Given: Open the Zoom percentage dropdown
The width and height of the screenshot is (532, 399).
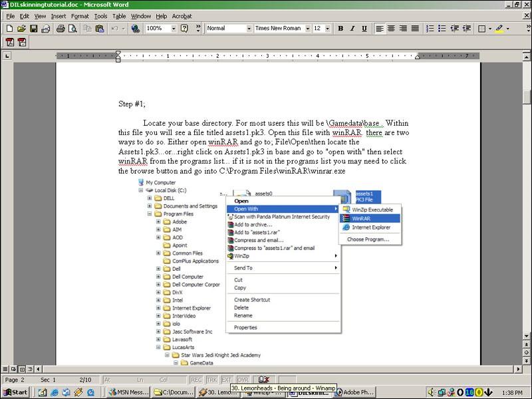Looking at the screenshot, I should coord(174,29).
